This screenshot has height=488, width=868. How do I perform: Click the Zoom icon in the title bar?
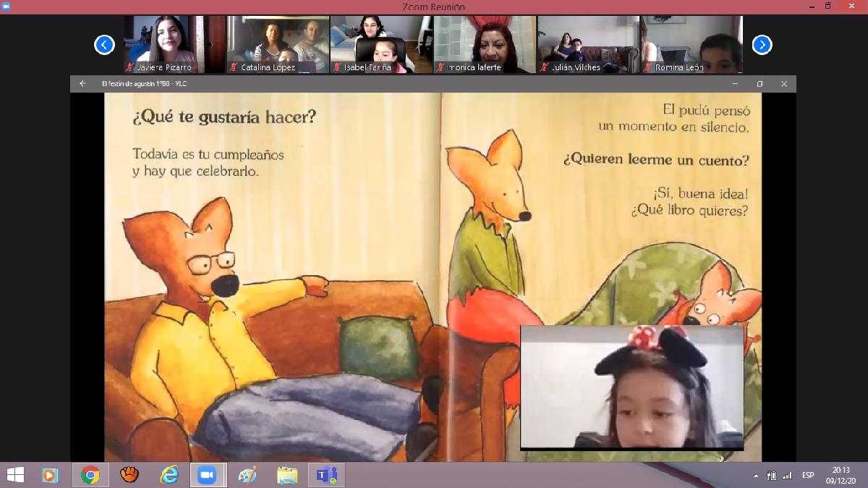click(x=6, y=7)
